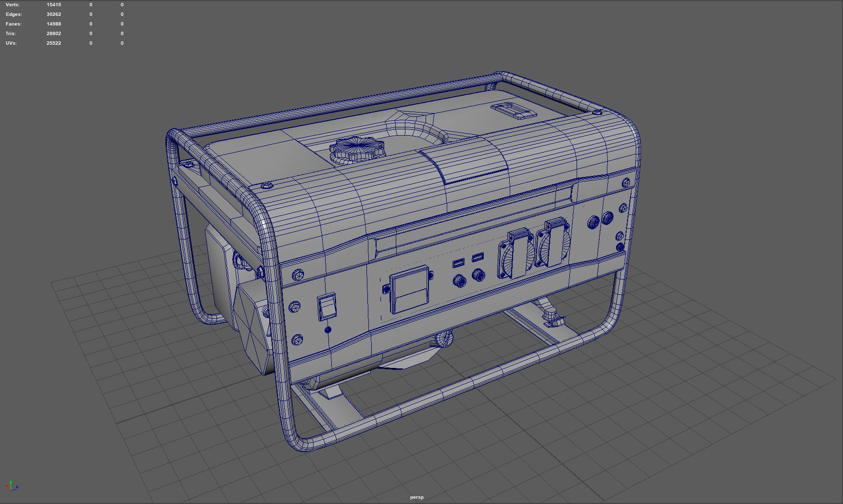Image resolution: width=843 pixels, height=504 pixels.
Task: Click the Faces label in the HUD
Action: pyautogui.click(x=13, y=24)
